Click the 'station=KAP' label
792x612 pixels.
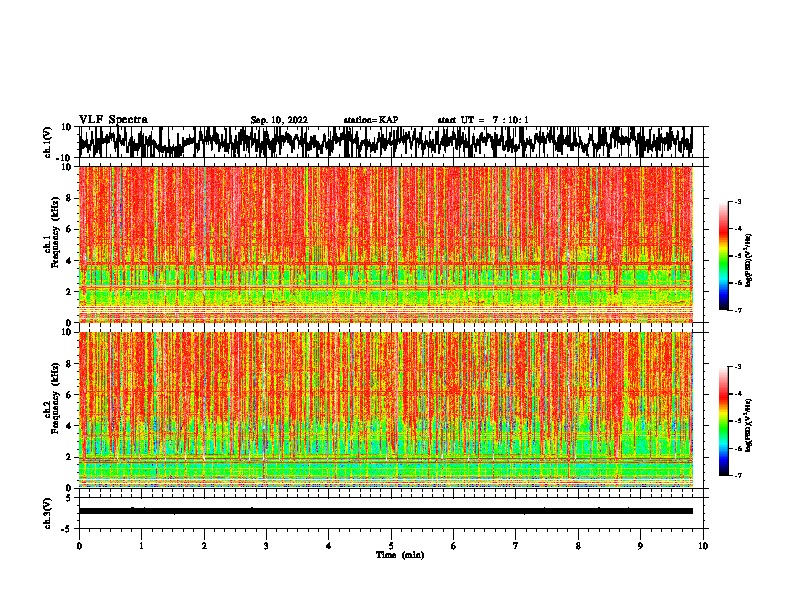click(371, 120)
